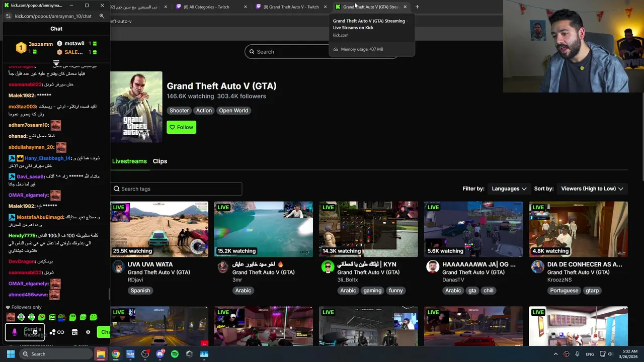The height and width of the screenshot is (362, 644).
Task: Click the Spanish tag under RDjavi
Action: 140,291
